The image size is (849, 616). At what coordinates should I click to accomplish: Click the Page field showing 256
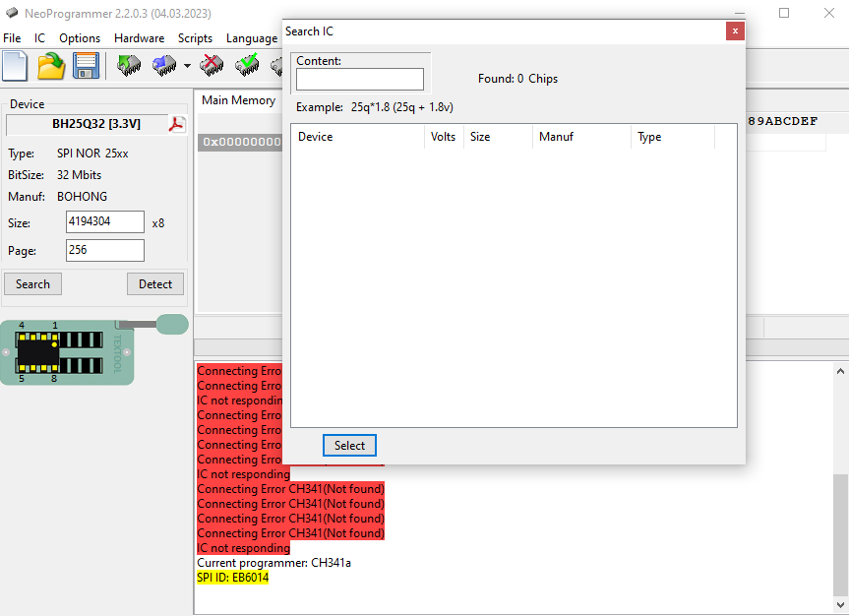click(105, 250)
